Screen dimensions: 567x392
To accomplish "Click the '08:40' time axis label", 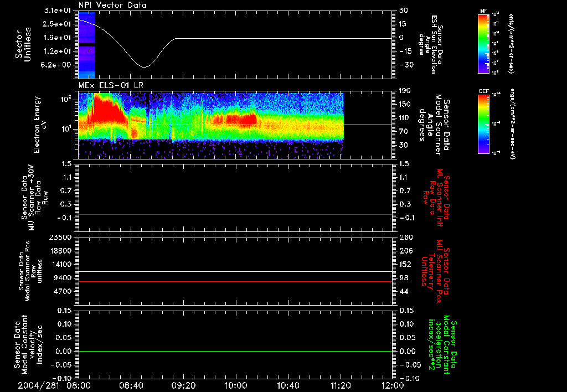I will [131, 385].
